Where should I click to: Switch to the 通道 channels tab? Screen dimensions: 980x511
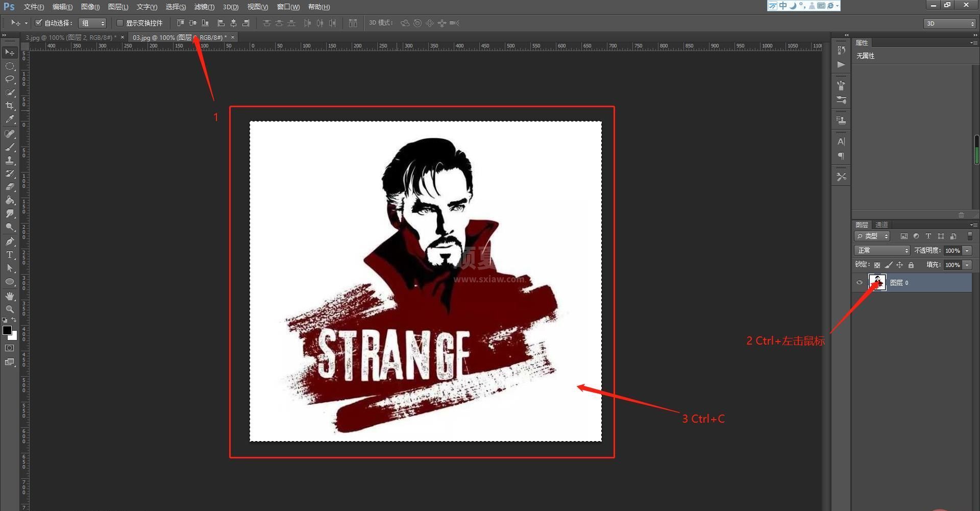point(882,225)
